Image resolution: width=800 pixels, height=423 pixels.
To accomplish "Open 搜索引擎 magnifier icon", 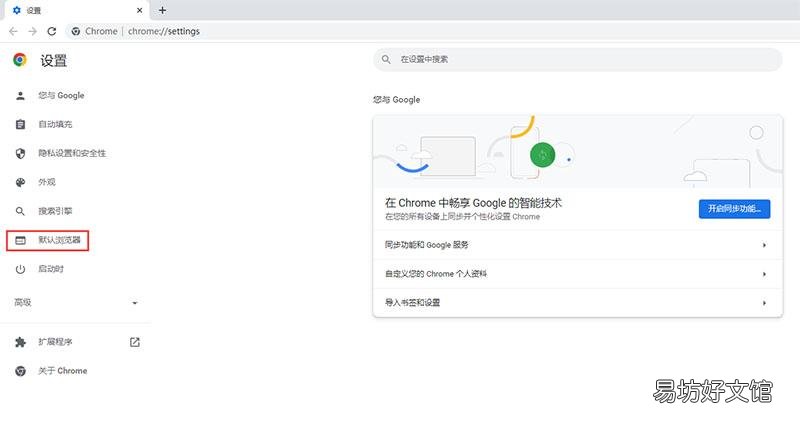I will coord(20,211).
